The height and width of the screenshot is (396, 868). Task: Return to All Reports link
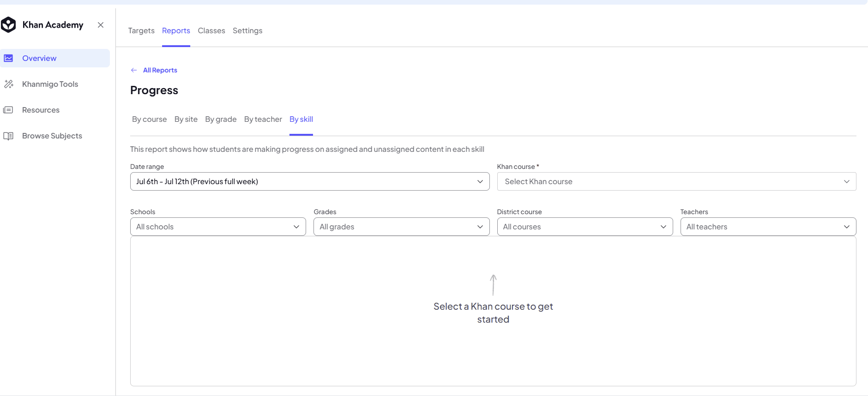(160, 70)
